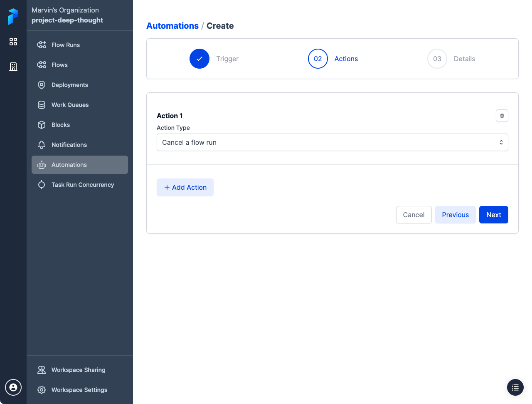Click the Cancel button
The width and height of the screenshot is (532, 404).
coord(414,215)
